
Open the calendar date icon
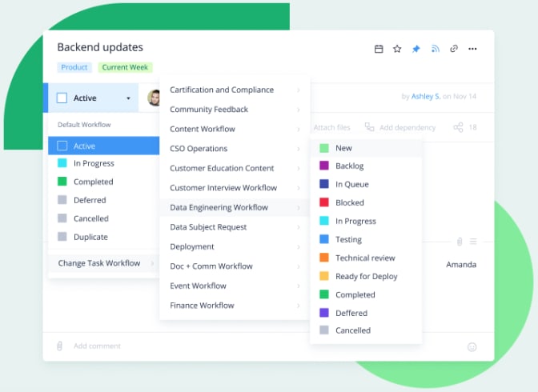(x=379, y=49)
